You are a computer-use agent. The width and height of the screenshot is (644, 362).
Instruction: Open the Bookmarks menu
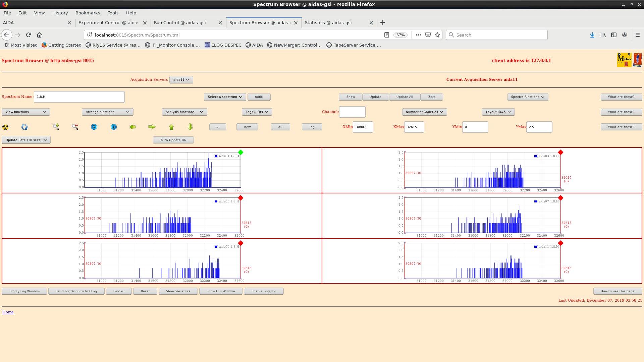88,13
